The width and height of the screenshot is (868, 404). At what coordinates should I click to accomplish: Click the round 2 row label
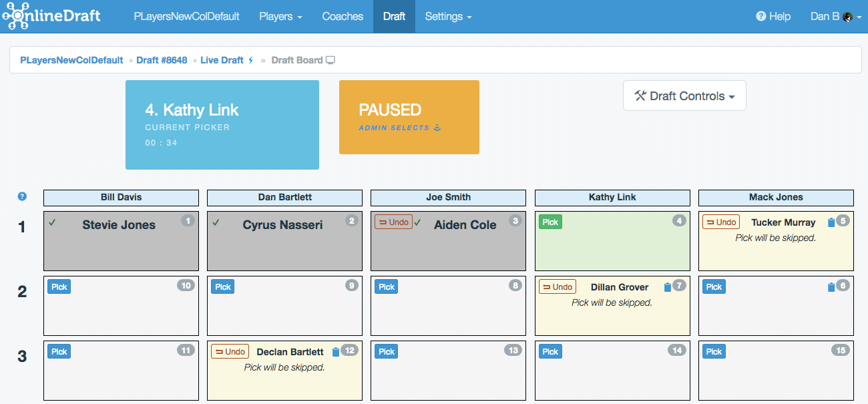(x=22, y=292)
